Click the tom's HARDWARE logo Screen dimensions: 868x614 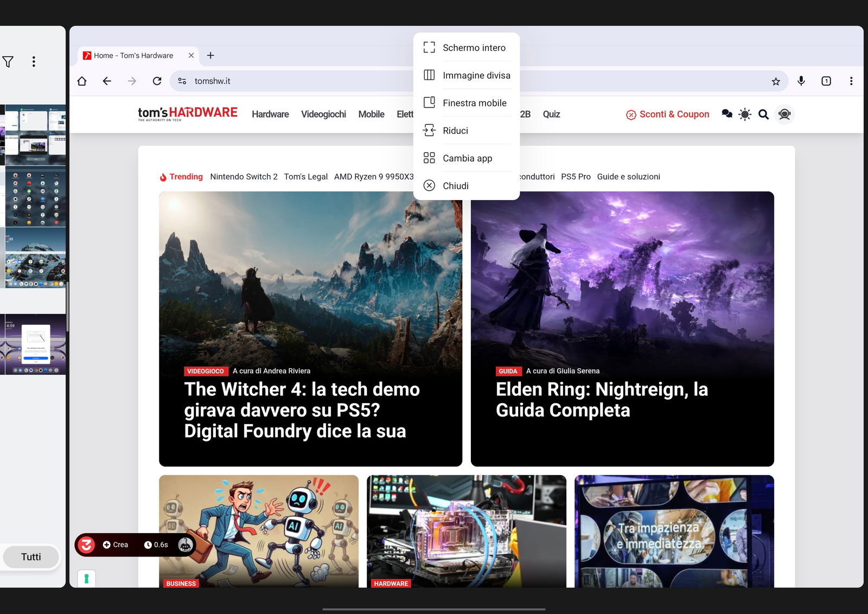[x=188, y=114]
